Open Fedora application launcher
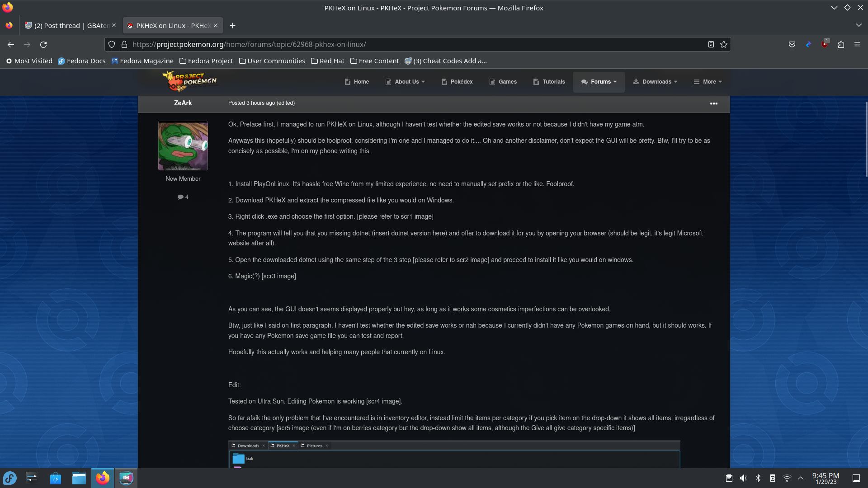The height and width of the screenshot is (488, 868). click(x=10, y=478)
